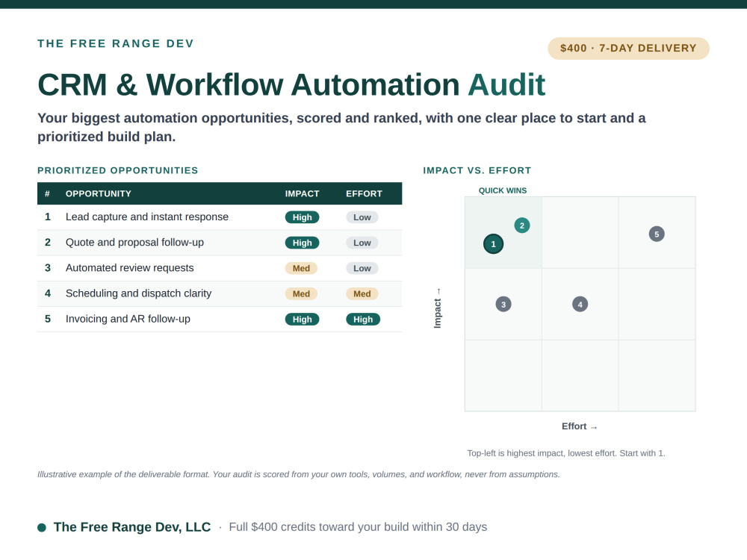The image size is (747, 560).
Task: Click the green dot beside The Free Range Dev, LLC
Action: 42,527
